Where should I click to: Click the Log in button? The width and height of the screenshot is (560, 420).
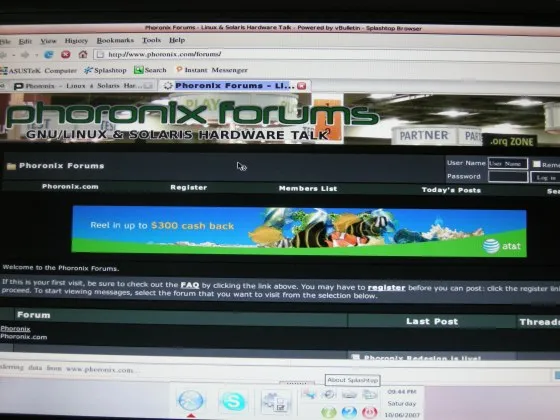coord(545,178)
